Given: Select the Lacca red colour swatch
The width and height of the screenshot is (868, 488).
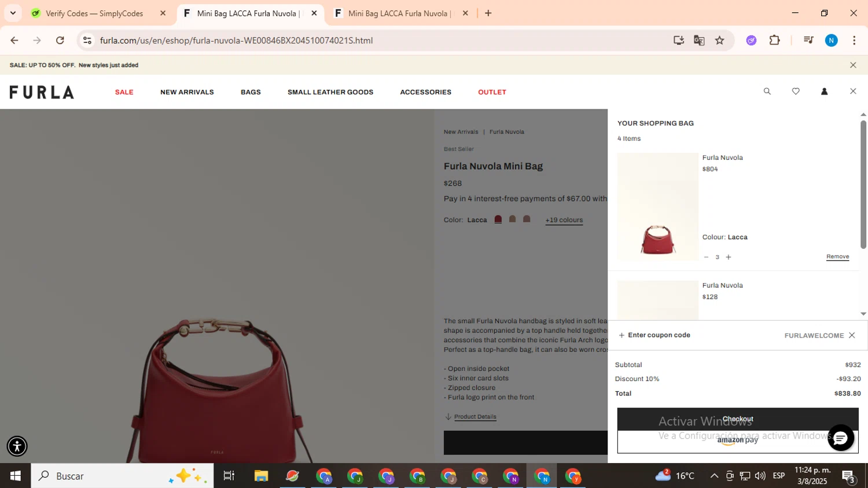Looking at the screenshot, I should [498, 219].
